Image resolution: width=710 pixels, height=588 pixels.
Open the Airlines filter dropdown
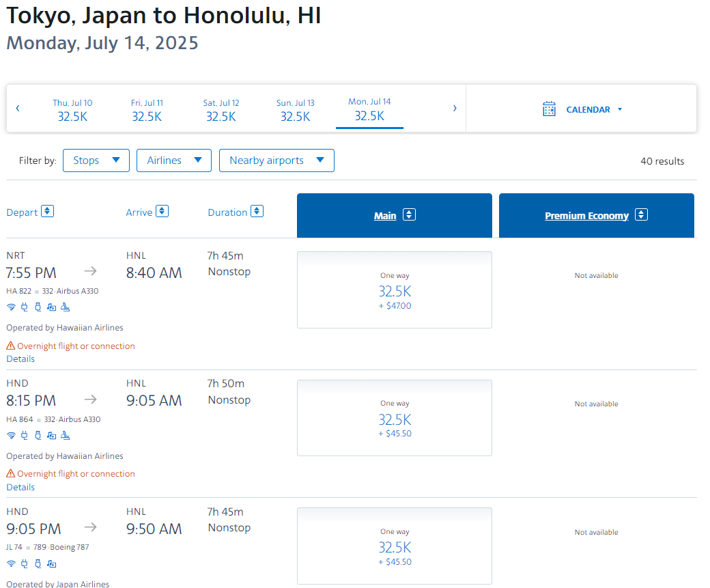tap(174, 160)
